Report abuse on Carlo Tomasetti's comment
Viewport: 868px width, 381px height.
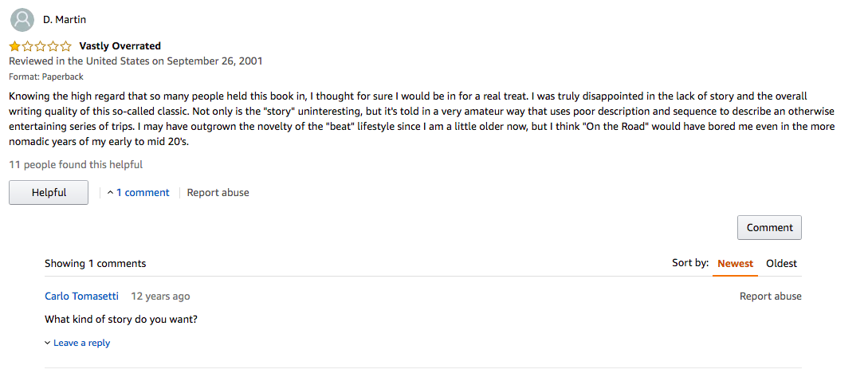(x=770, y=296)
